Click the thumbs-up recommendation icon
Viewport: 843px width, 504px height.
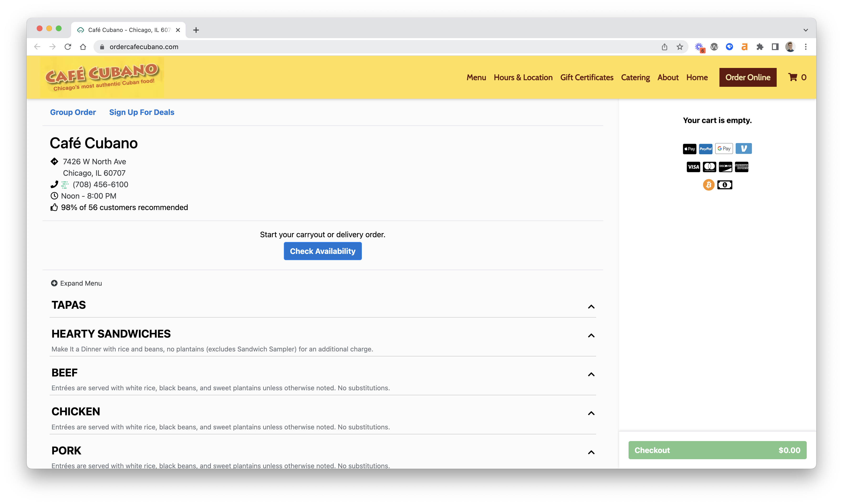coord(54,207)
